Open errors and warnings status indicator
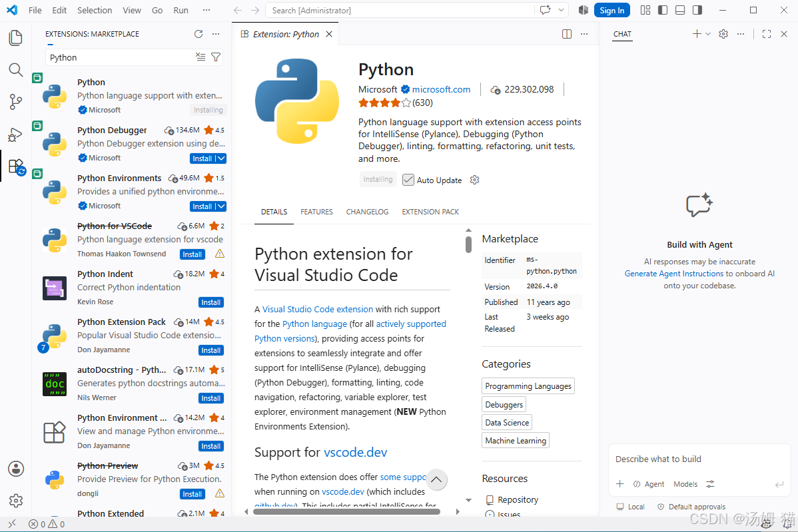This screenshot has height=532, width=798. point(47,525)
